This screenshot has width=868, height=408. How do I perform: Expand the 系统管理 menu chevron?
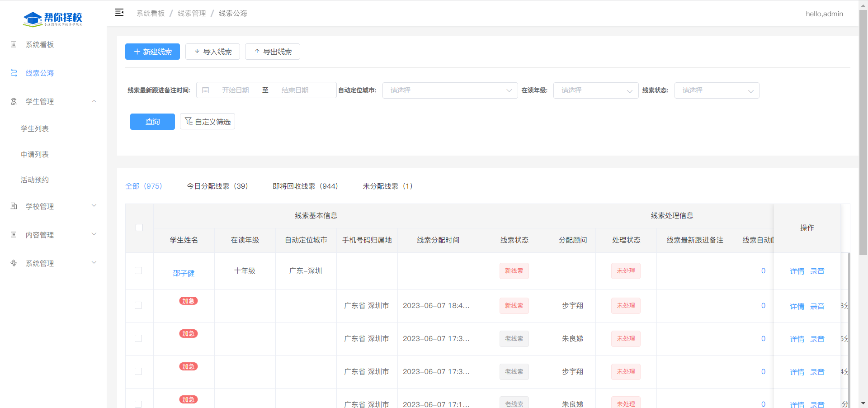(x=94, y=263)
